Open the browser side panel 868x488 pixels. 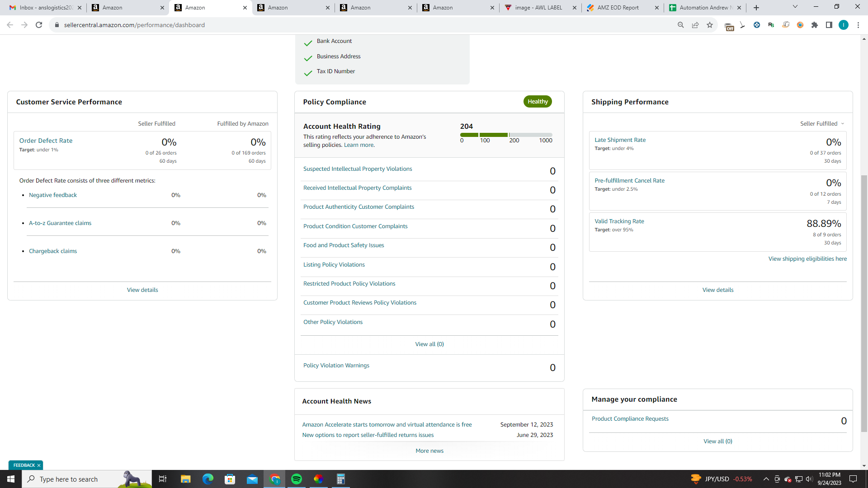pyautogui.click(x=829, y=25)
